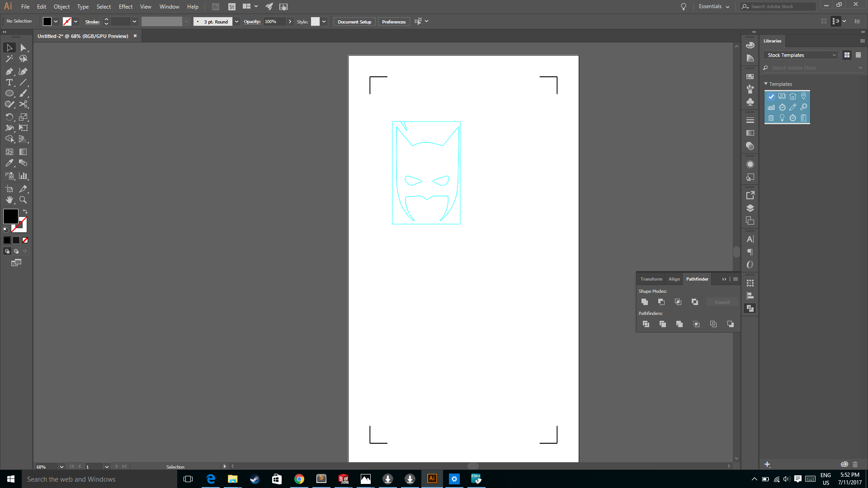Select the Gradient tool
Screen dimensions: 868x488
(x=24, y=152)
